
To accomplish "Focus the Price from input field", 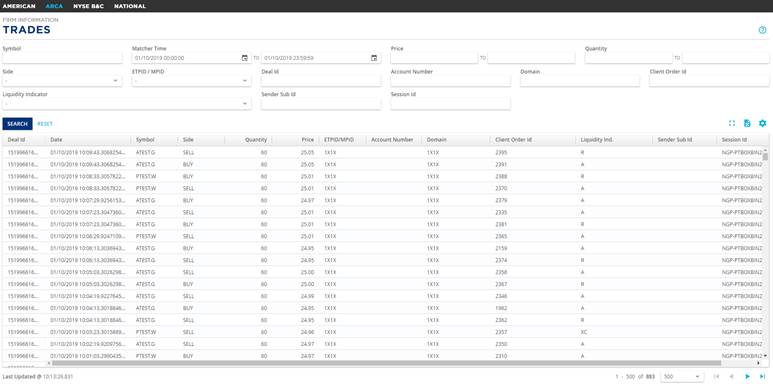I will coord(434,58).
